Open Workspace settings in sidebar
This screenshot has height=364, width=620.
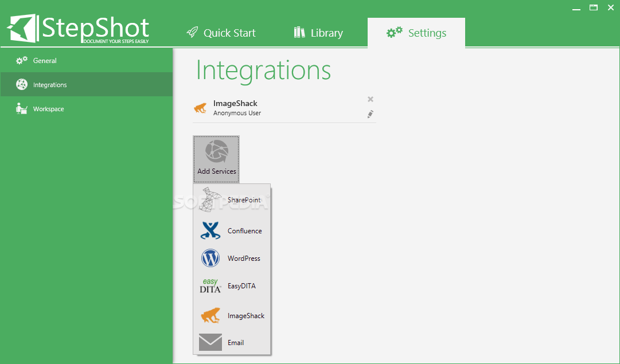coord(87,109)
